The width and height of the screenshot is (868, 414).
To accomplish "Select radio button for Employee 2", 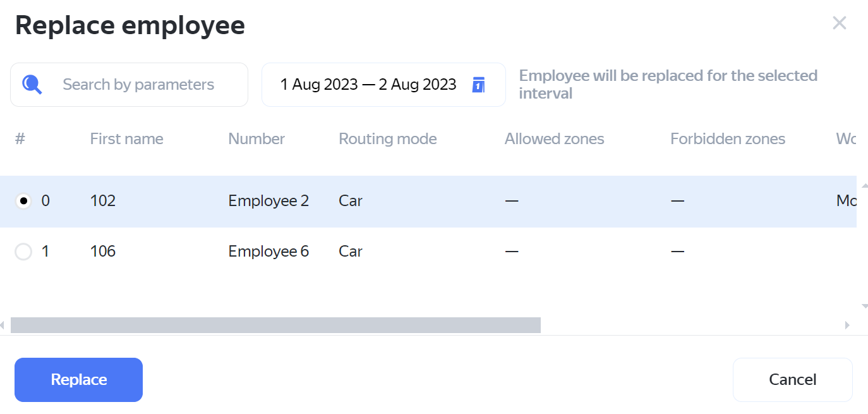I will pyautogui.click(x=23, y=201).
